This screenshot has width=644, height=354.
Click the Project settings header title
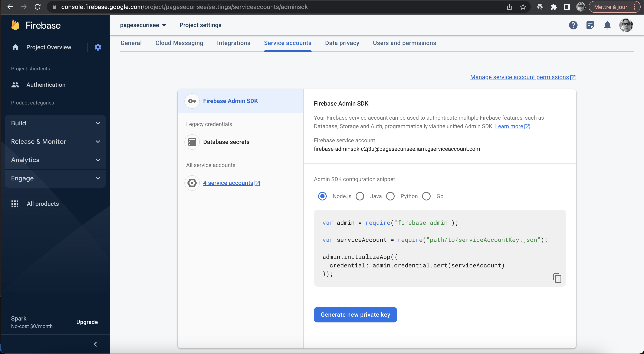point(200,25)
